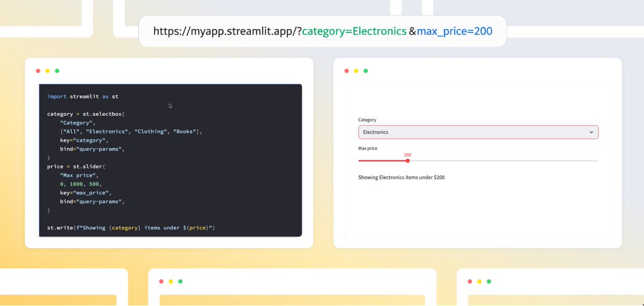Open the Category select box showing Electronics
644x306 pixels.
click(478, 132)
